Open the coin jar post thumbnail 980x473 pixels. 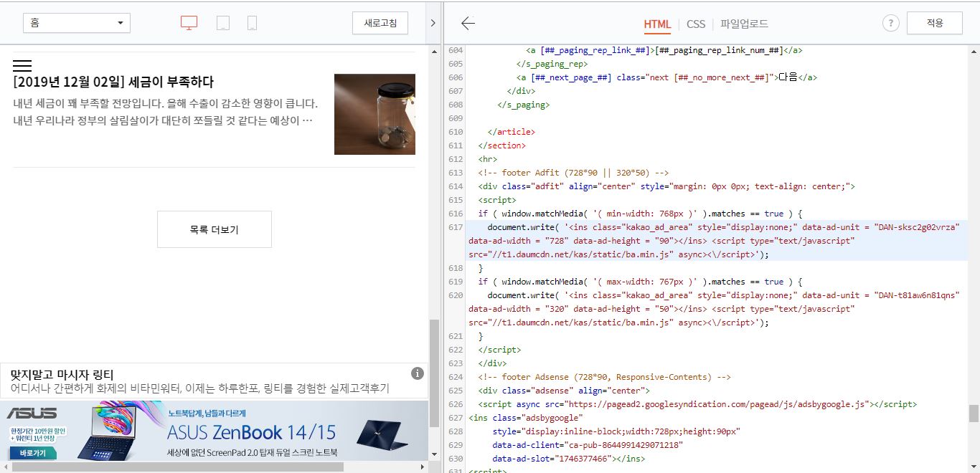374,114
